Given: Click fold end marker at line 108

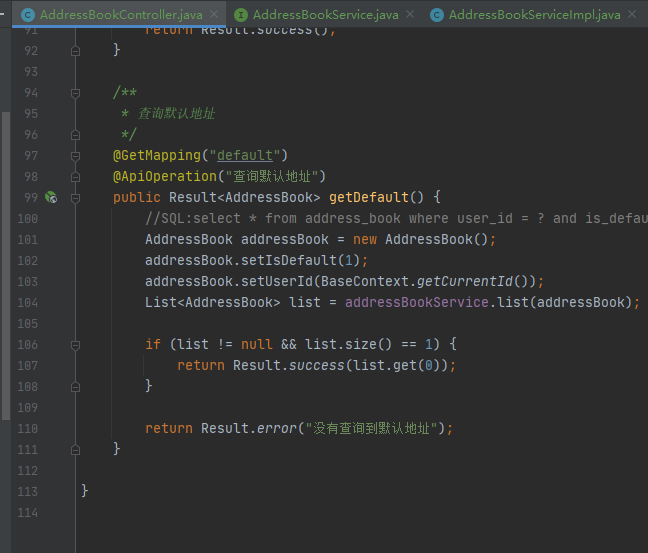Looking at the screenshot, I should [x=75, y=387].
